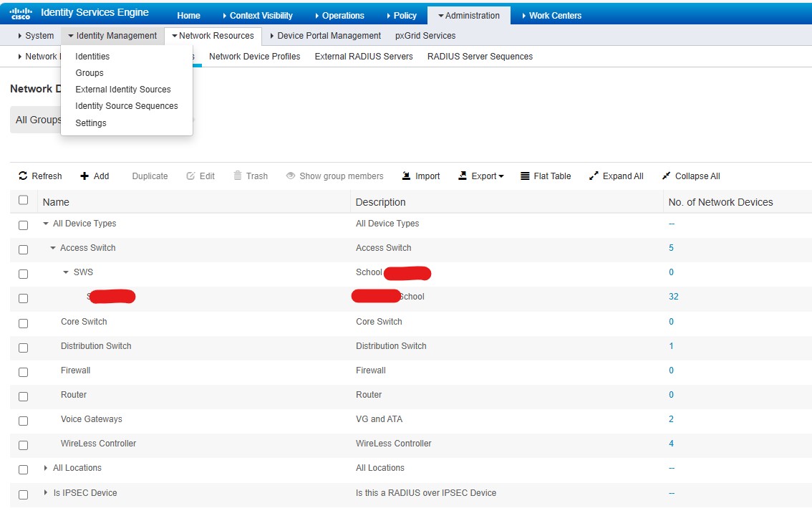Select Settings in Identity Management menu
812x526 pixels.
(x=91, y=123)
